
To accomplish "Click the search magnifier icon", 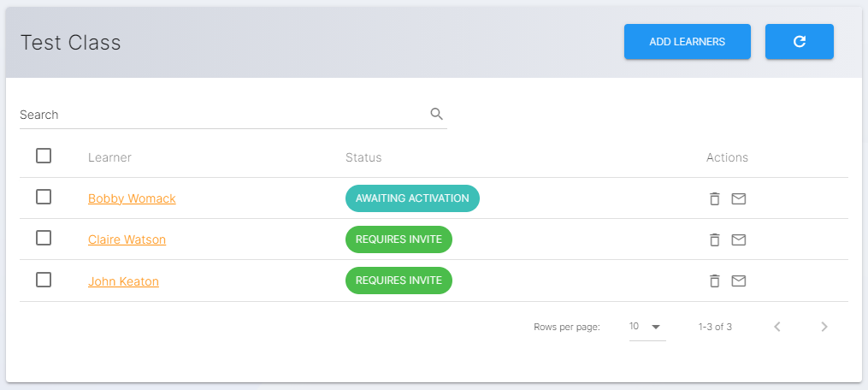I will click(436, 114).
